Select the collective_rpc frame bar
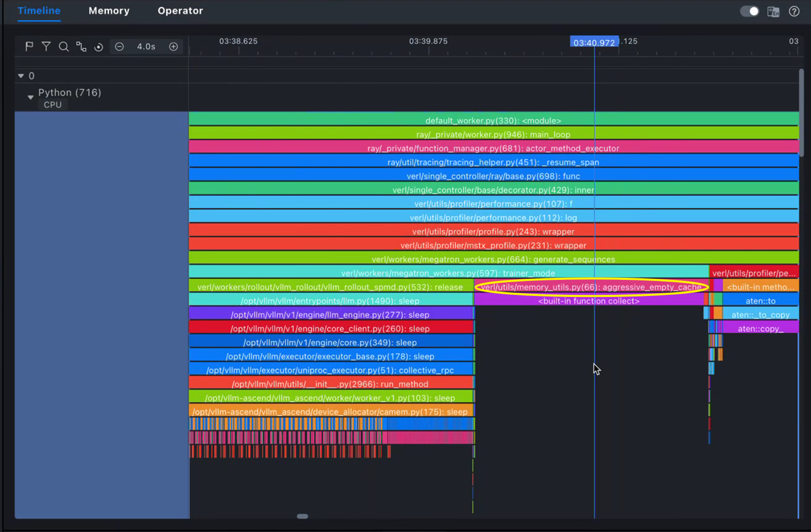 (x=331, y=370)
